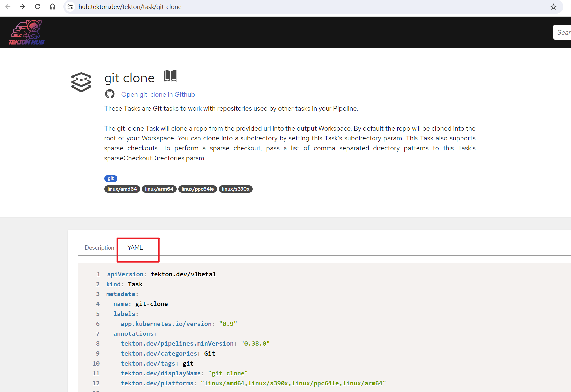Click the 'labels:' YAML line

[x=126, y=314]
